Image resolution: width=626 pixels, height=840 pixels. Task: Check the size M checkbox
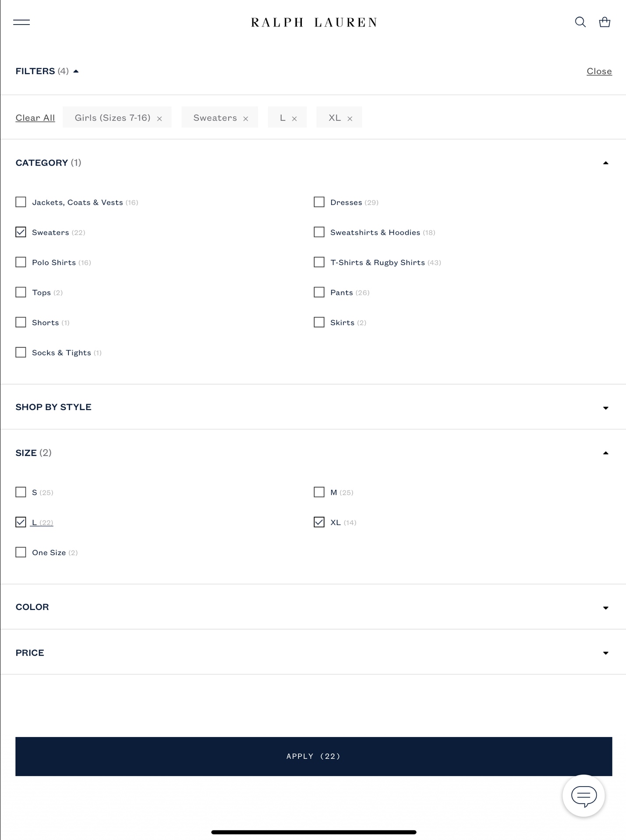[319, 492]
